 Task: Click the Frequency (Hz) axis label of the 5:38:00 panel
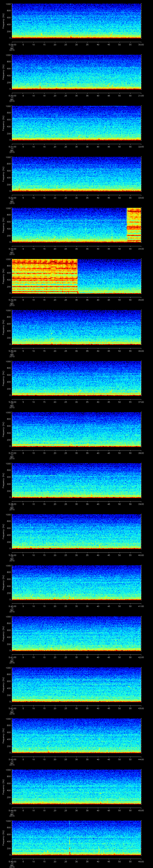pyautogui.click(x=4, y=480)
